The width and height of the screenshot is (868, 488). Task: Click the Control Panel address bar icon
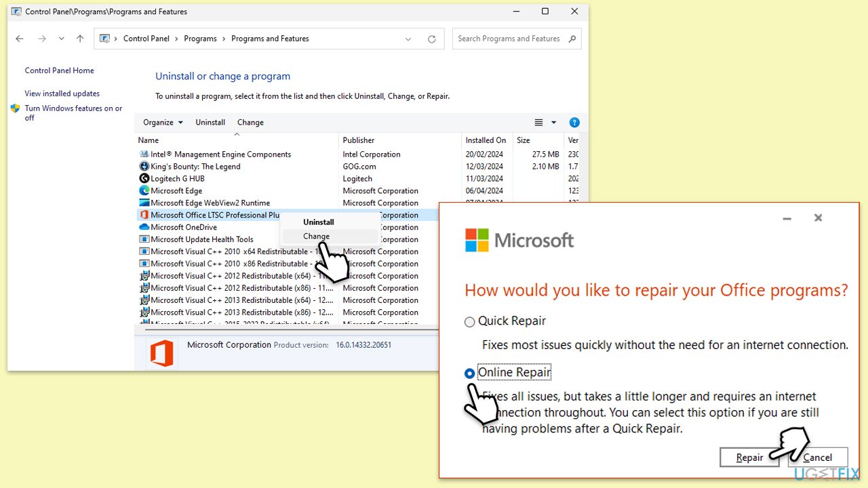point(104,39)
